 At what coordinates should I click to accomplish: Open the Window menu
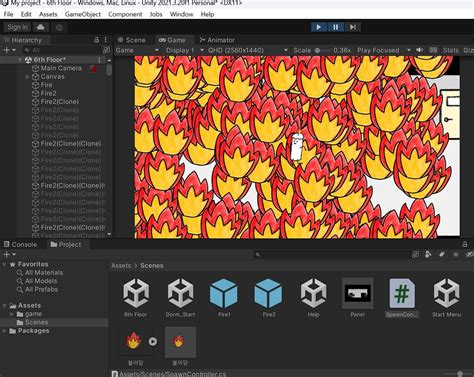[x=181, y=14]
